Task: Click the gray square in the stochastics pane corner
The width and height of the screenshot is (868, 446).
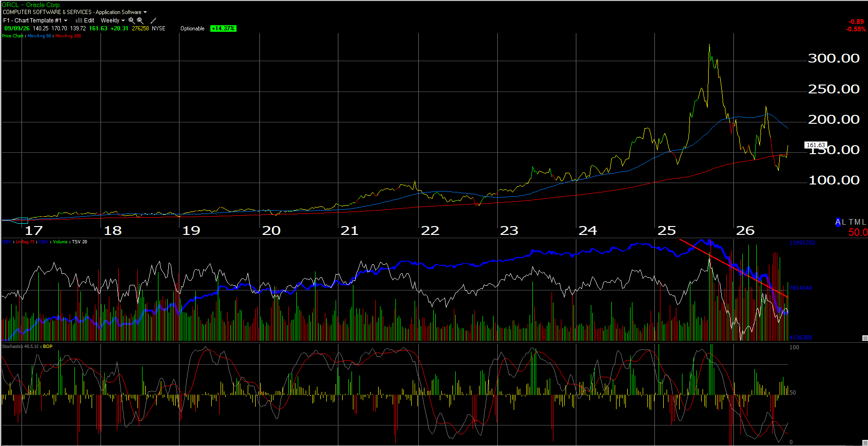Action: 865,442
